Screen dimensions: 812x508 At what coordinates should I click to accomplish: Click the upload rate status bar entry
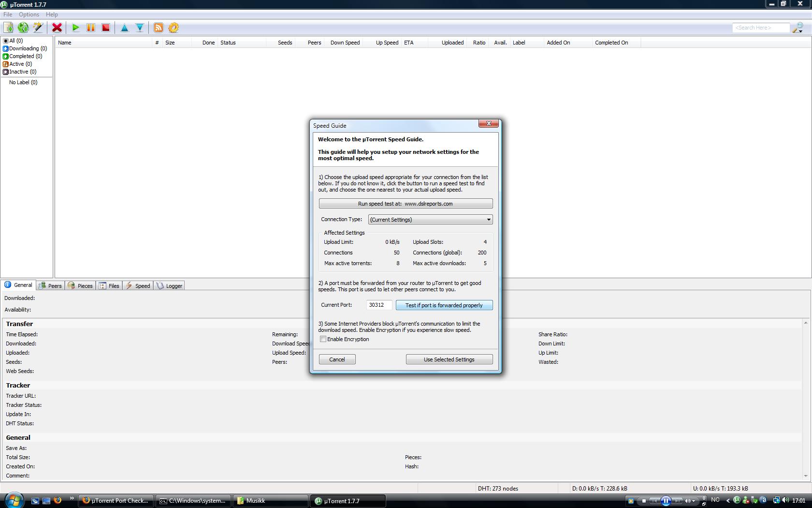pyautogui.click(x=720, y=489)
